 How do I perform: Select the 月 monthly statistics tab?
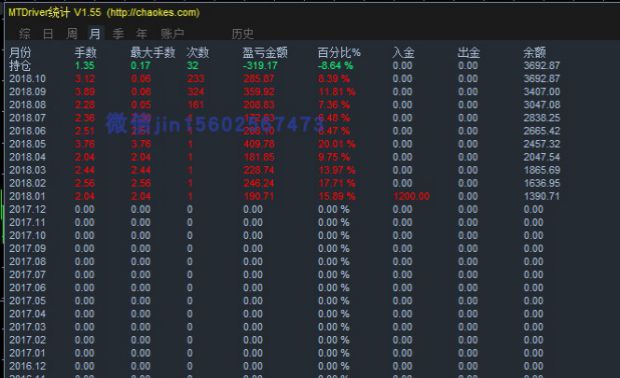tap(95, 34)
